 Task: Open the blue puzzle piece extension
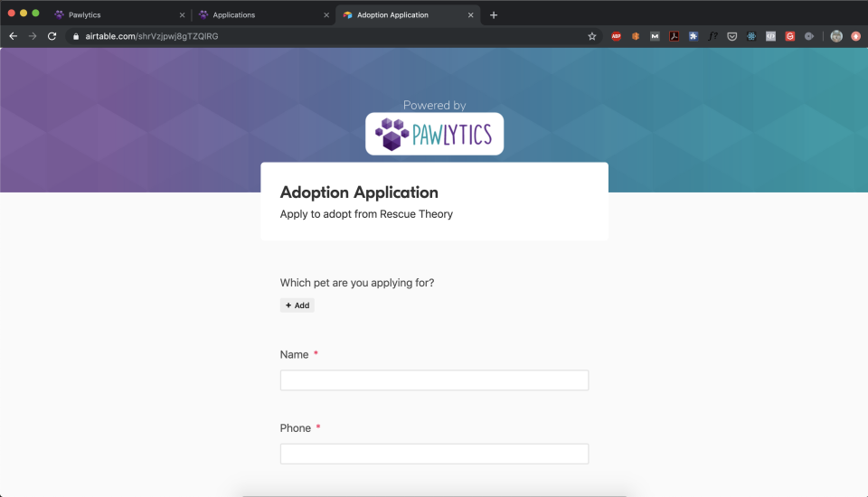(x=693, y=36)
